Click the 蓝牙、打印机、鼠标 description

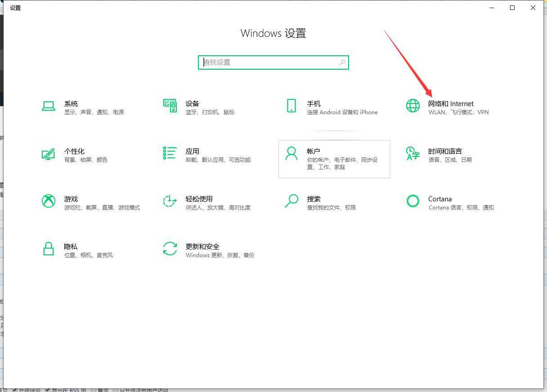point(210,112)
